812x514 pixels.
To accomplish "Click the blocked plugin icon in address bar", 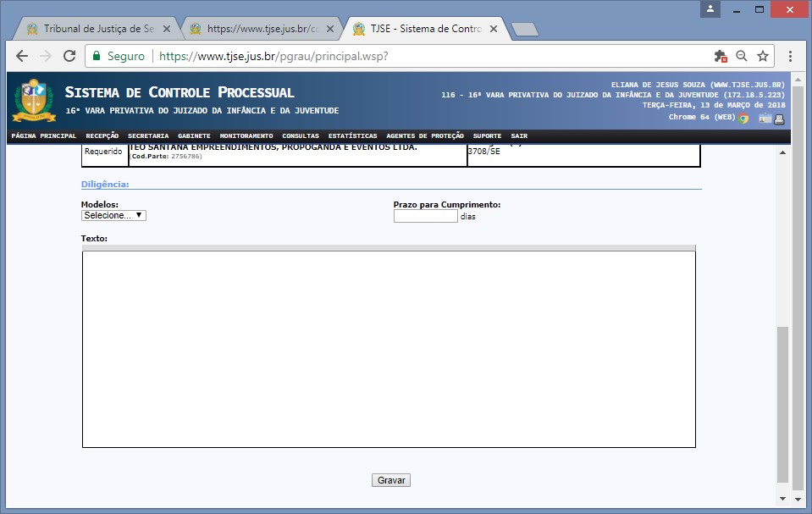I will (x=721, y=56).
